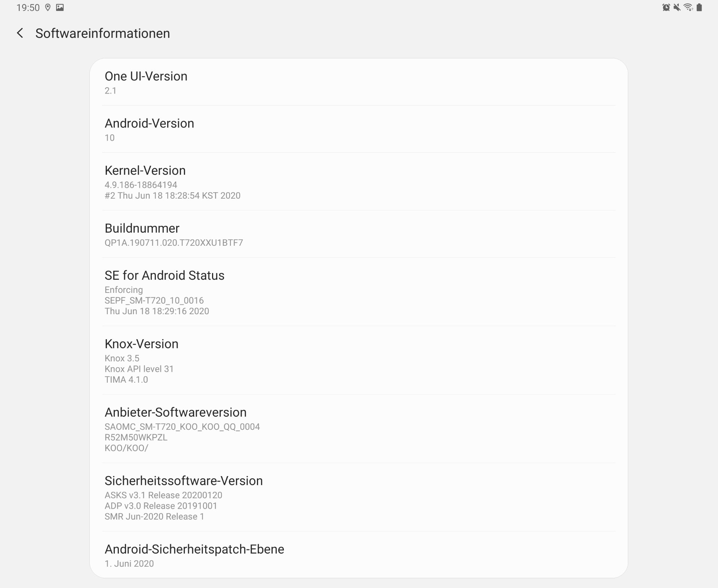Tap Buildnummer to enable developer options
The height and width of the screenshot is (588, 718).
tap(359, 234)
